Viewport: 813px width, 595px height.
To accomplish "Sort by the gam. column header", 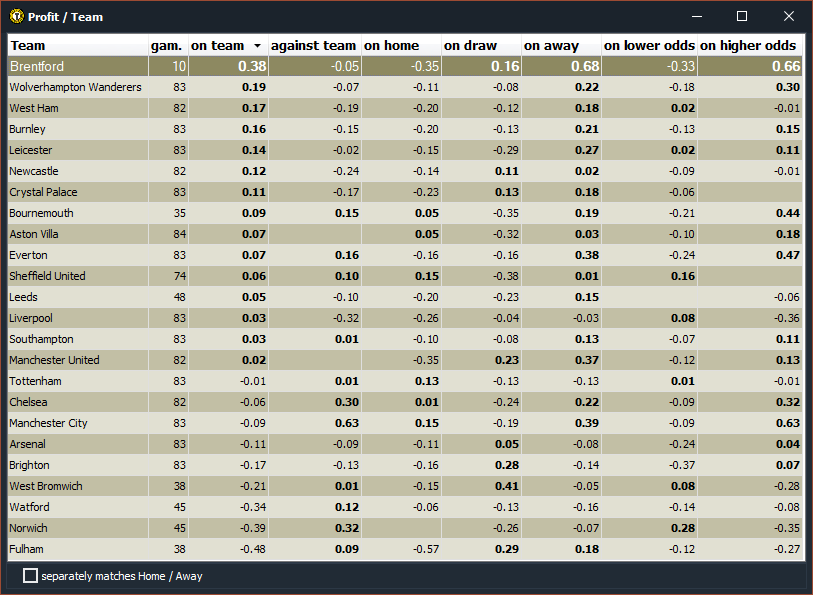I will [167, 46].
